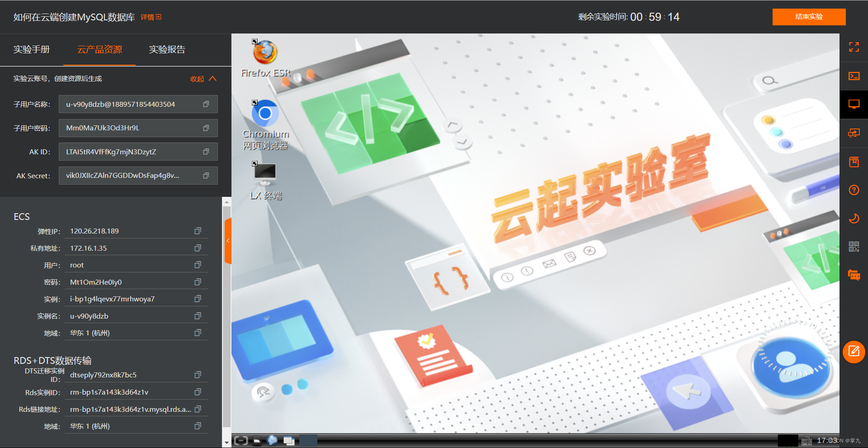This screenshot has height=448, width=868.
Task: Copy the ECS user root
Action: [x=198, y=265]
